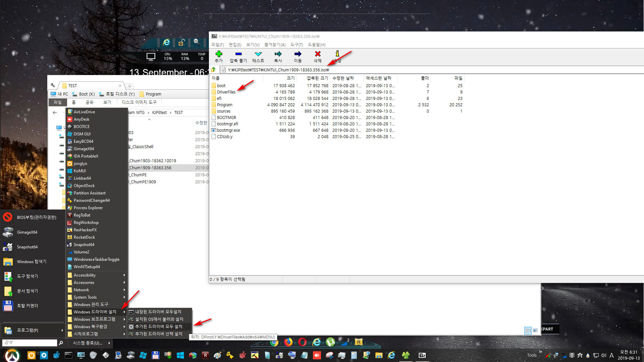Image resolution: width=644 pixels, height=362 pixels.
Task: Open the 도움말(H) menu in 7-Zip
Action: (317, 45)
